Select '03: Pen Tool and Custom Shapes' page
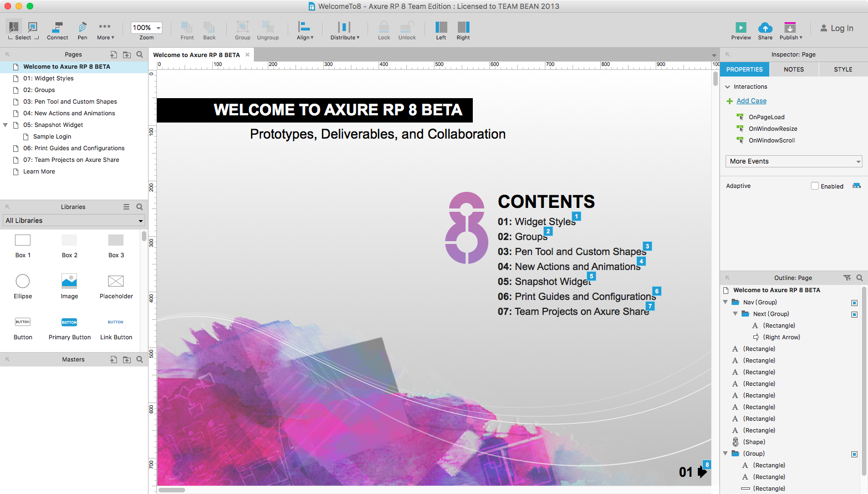 70,101
